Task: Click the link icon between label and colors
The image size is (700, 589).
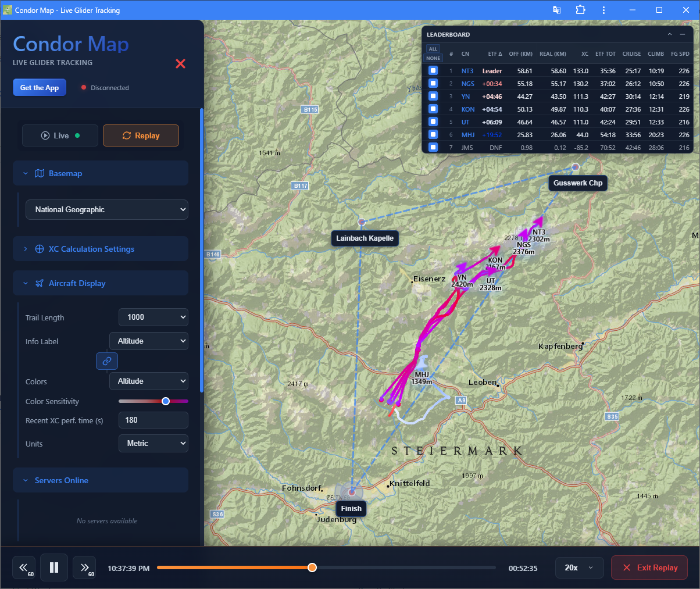Action: tap(107, 361)
